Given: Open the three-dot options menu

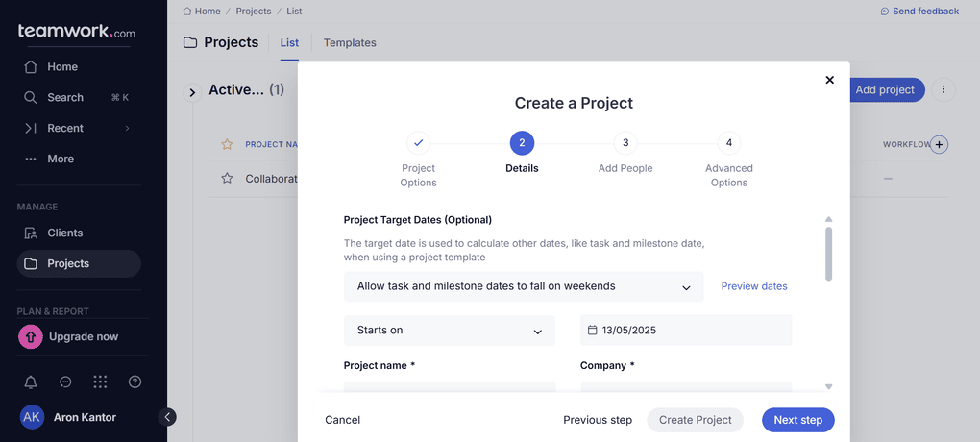Looking at the screenshot, I should pyautogui.click(x=943, y=90).
